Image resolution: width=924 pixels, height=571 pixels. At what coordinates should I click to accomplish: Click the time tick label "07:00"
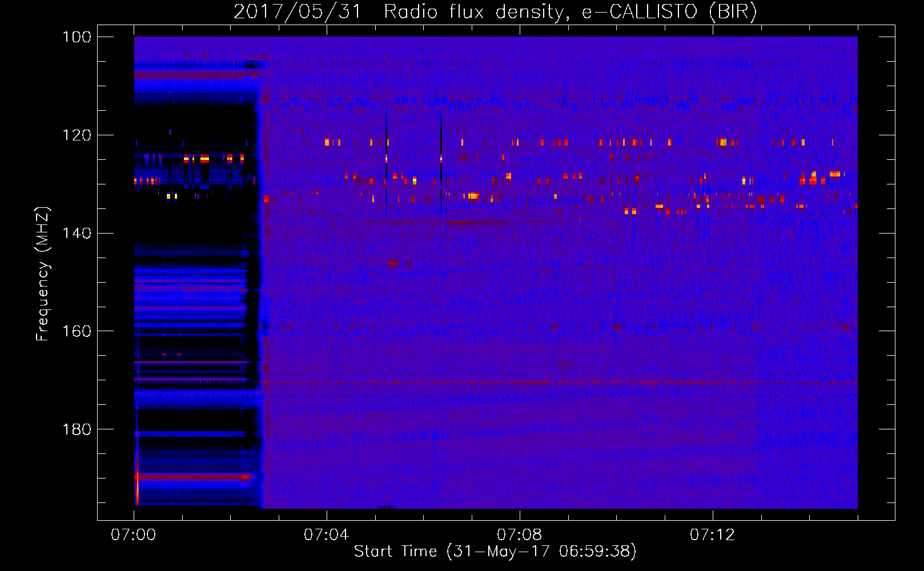click(134, 535)
